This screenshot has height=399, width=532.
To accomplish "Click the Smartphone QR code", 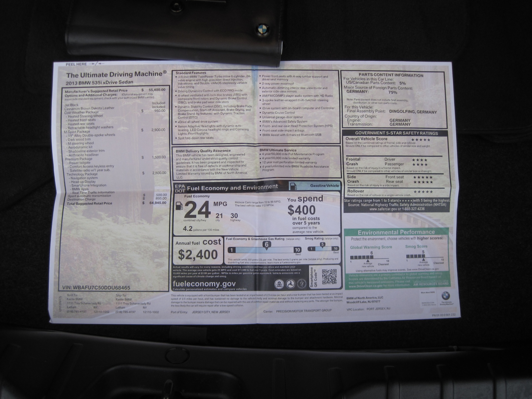I will [x=329, y=276].
